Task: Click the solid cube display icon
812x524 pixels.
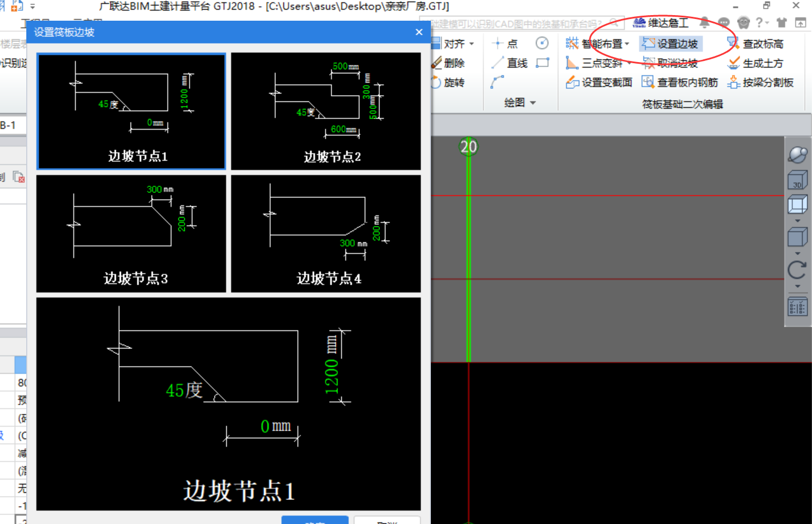Action: pyautogui.click(x=797, y=237)
